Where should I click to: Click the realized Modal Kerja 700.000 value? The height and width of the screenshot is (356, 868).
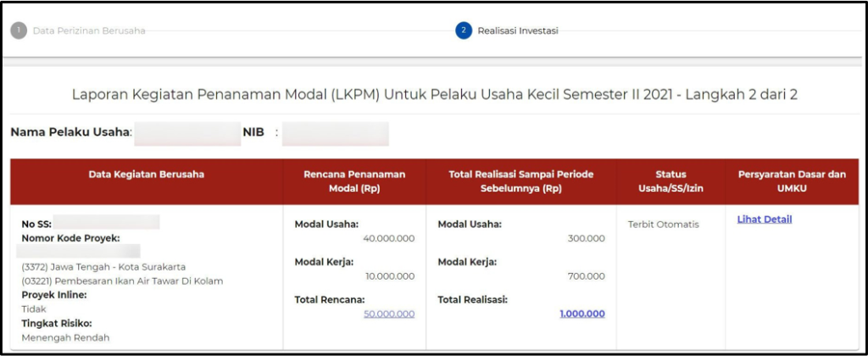click(x=587, y=276)
